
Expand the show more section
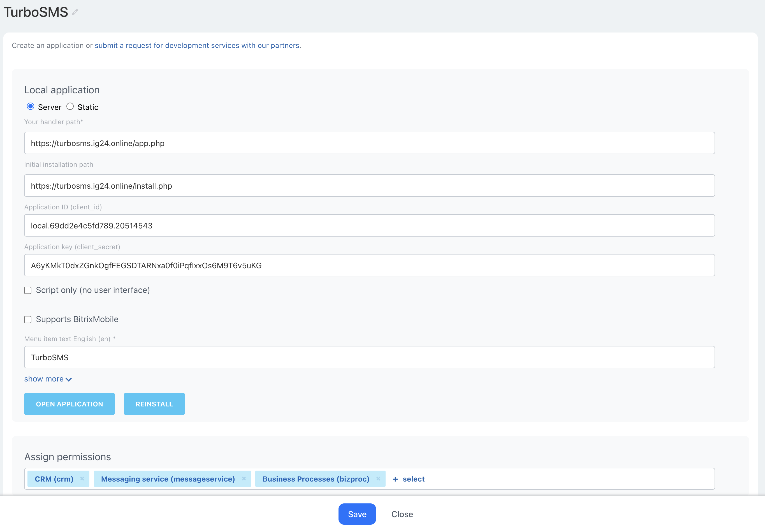coord(48,379)
